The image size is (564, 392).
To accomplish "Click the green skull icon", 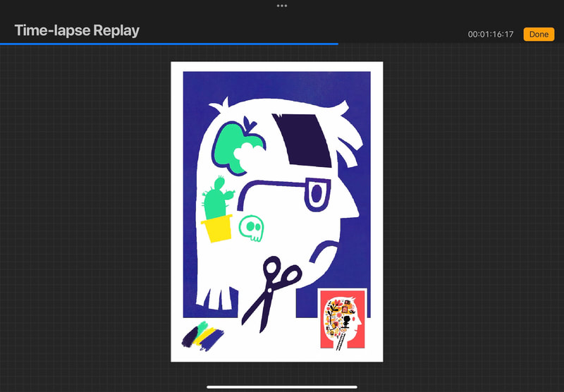I will point(251,228).
